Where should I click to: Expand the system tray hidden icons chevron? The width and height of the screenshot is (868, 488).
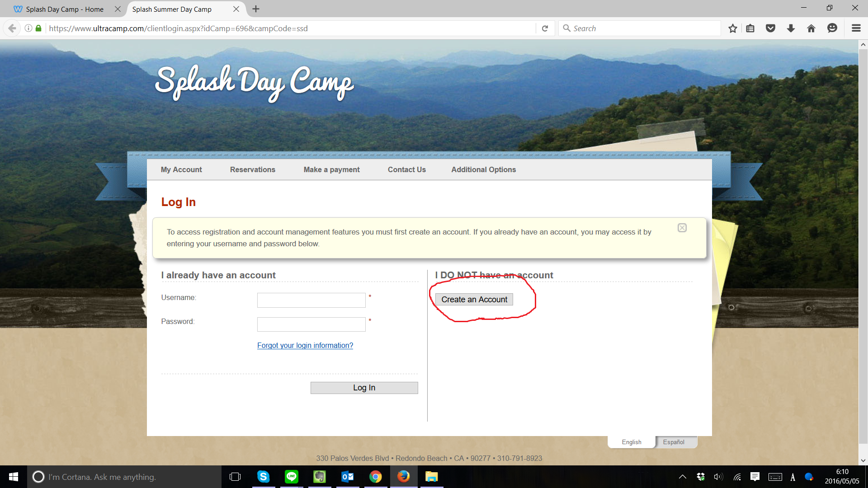(x=683, y=477)
